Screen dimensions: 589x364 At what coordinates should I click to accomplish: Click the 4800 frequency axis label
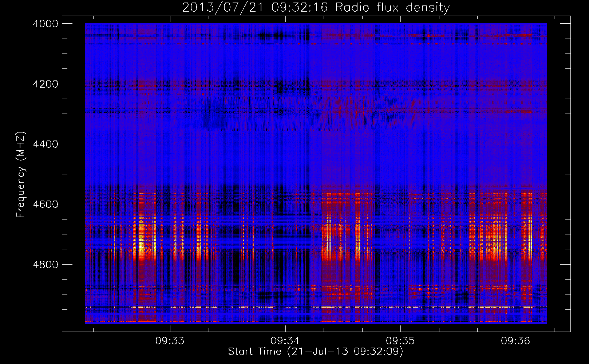45,265
